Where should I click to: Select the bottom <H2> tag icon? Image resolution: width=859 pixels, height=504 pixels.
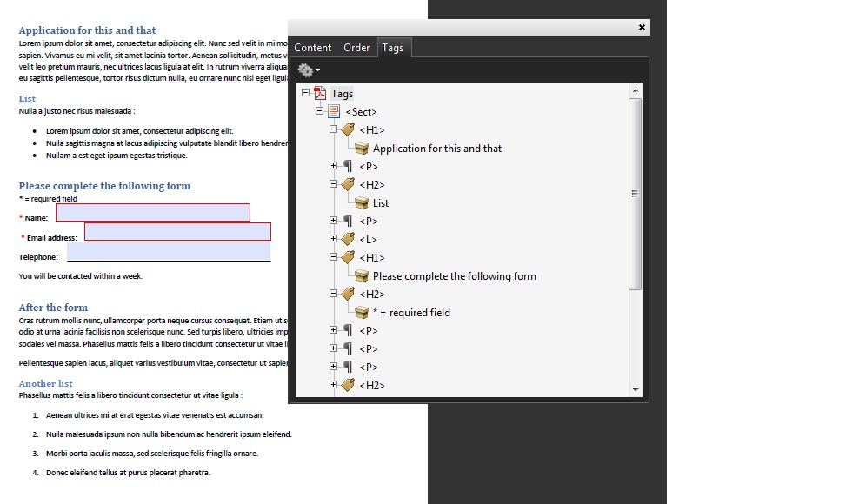click(x=348, y=385)
